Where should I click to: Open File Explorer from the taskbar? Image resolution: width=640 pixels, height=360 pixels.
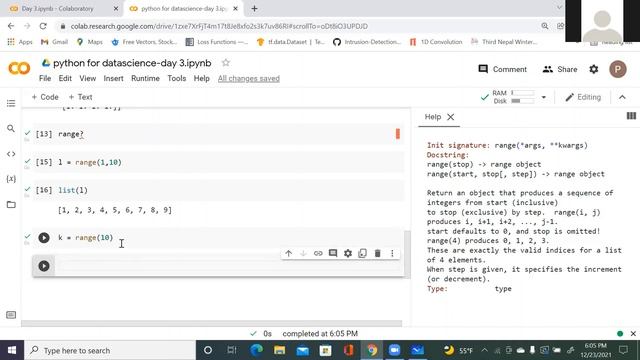(x=280, y=350)
